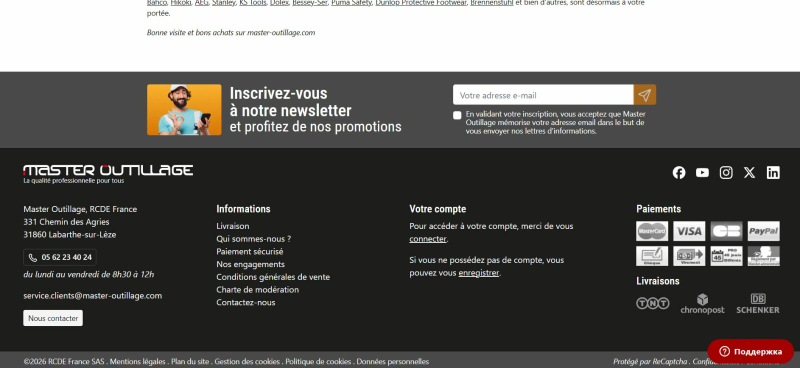Viewport: 800px width, 368px height.
Task: Follow the enregistrer registration link
Action: pyautogui.click(x=479, y=273)
